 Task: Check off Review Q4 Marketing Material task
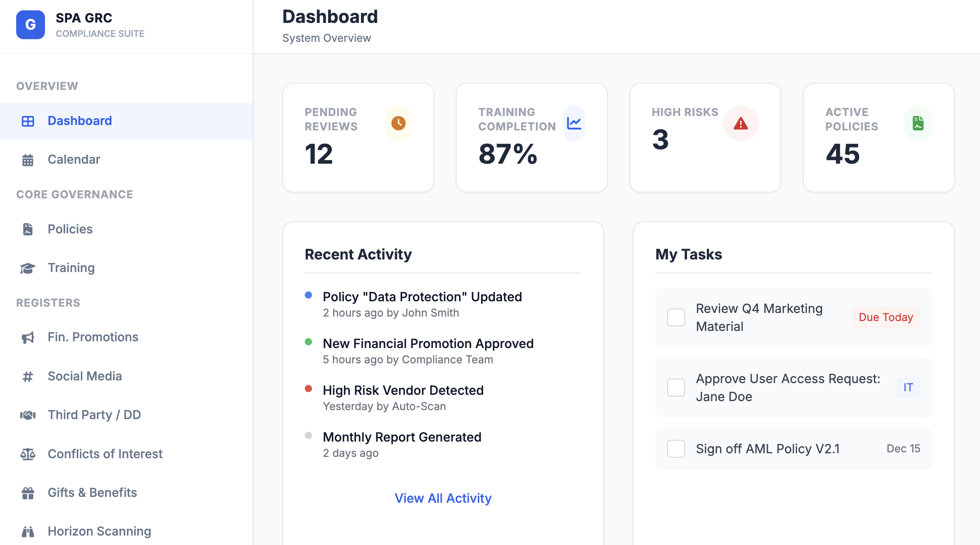click(x=675, y=317)
